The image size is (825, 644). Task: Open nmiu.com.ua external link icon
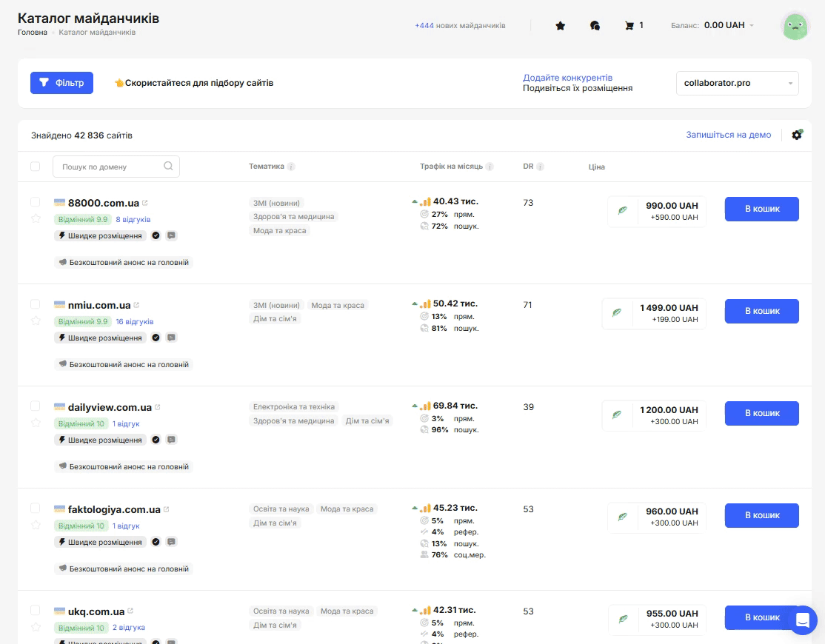pos(136,305)
